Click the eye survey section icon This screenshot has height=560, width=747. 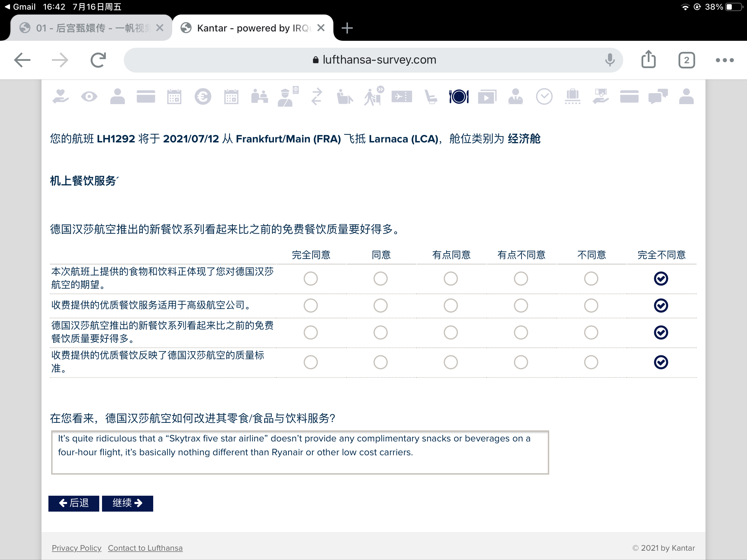click(x=89, y=96)
